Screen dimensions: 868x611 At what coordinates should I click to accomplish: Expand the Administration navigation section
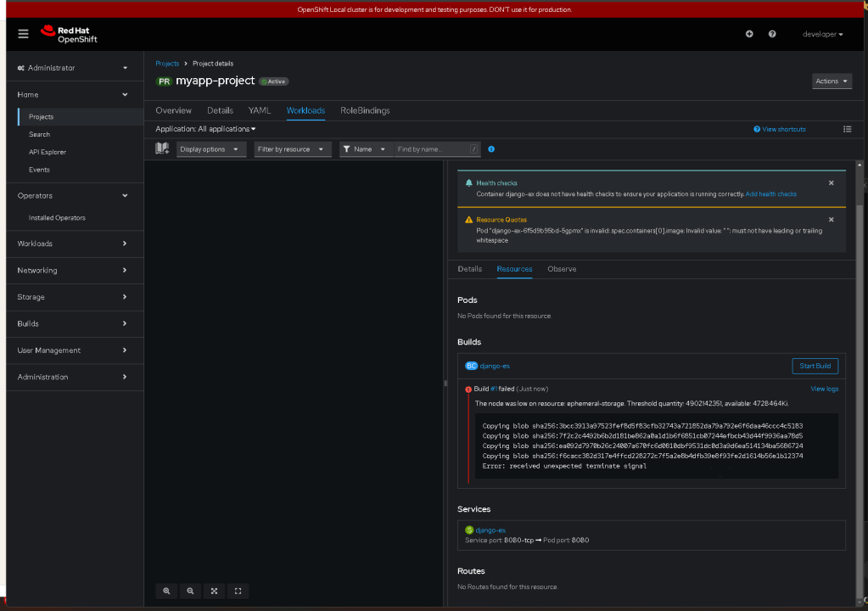(72, 377)
